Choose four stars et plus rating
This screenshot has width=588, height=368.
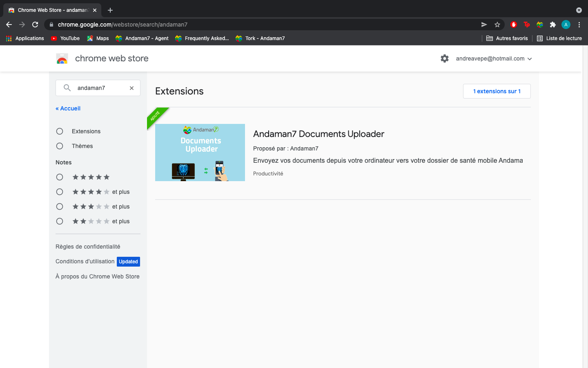tap(60, 192)
